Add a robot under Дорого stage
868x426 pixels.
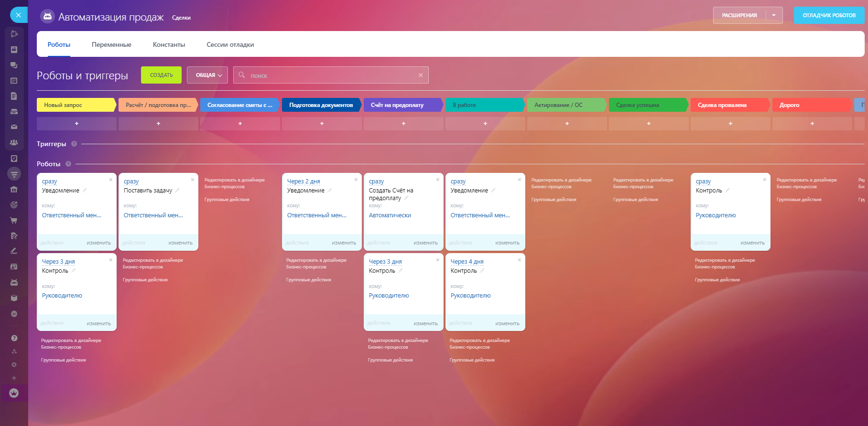(812, 124)
